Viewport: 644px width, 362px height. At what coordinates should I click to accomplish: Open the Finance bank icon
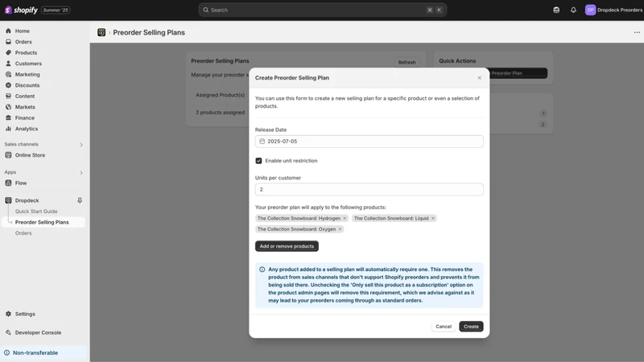(8, 117)
